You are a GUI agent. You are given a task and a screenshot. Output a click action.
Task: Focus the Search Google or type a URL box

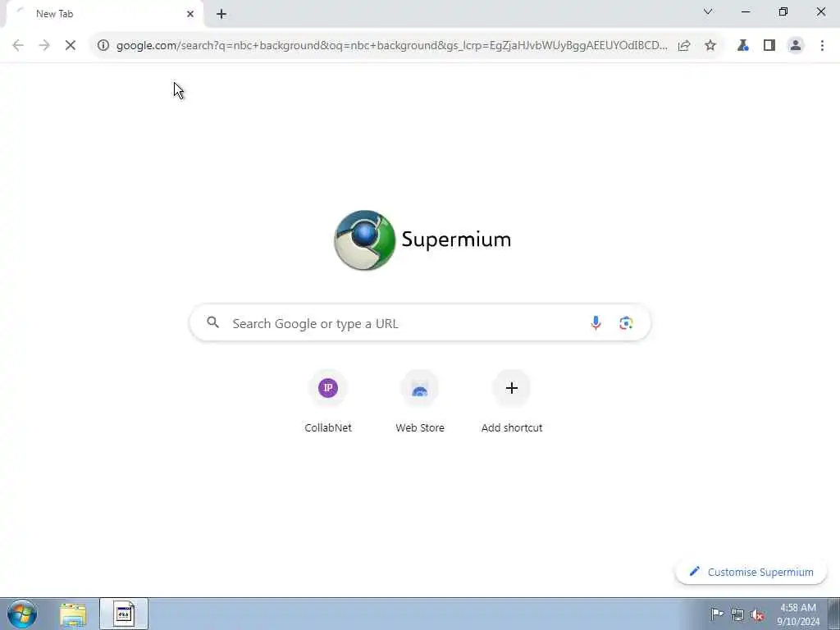click(420, 323)
